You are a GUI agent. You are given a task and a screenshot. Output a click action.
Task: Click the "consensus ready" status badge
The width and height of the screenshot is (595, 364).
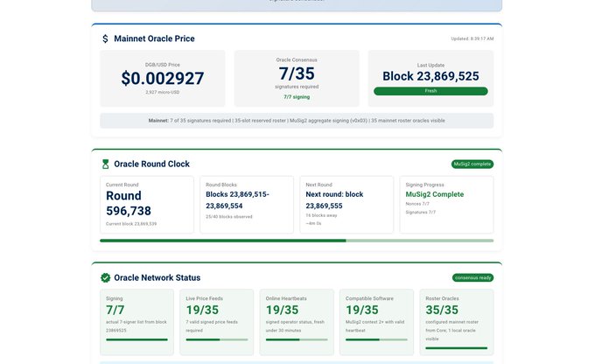pos(472,278)
